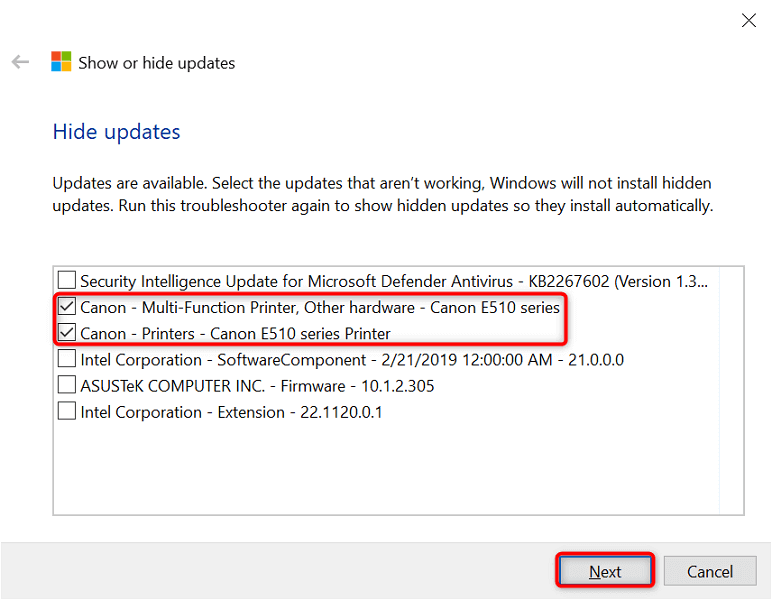Uncheck the Canon Multi-Function Printer checkbox
The height and width of the screenshot is (600, 772).
tap(67, 307)
